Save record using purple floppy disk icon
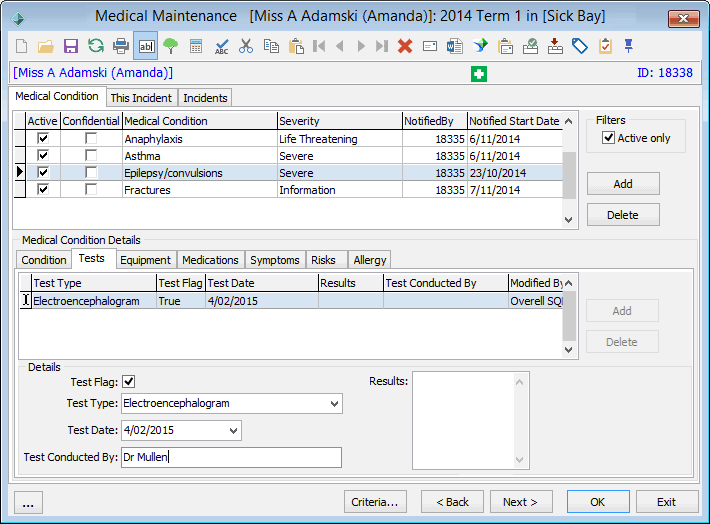This screenshot has width=710, height=524. [71, 46]
